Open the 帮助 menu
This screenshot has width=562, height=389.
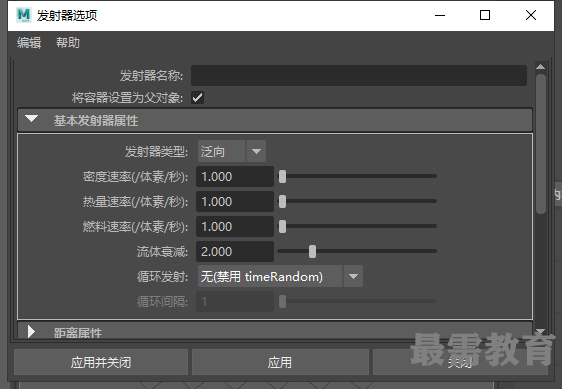click(68, 43)
